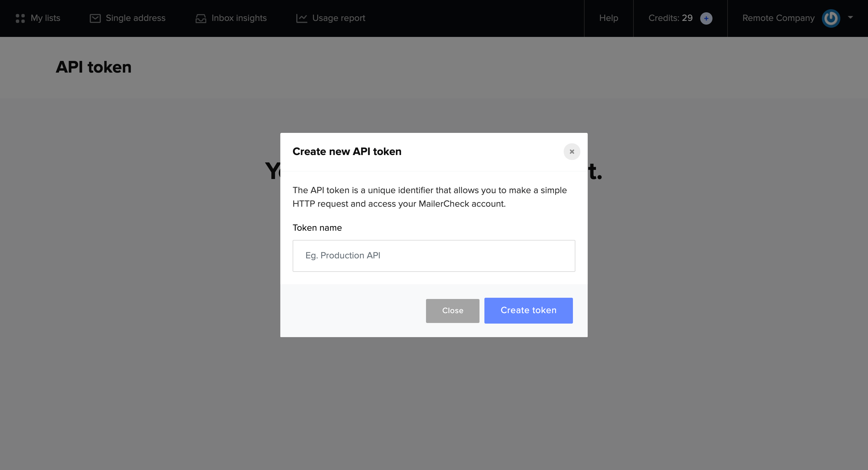Click the Create token button
The width and height of the screenshot is (868, 470).
click(x=528, y=311)
